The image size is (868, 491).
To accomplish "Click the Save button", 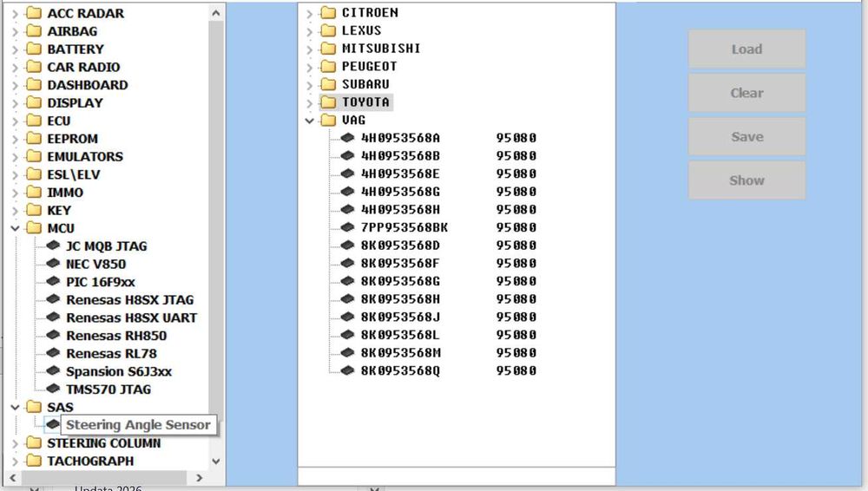I will (746, 136).
